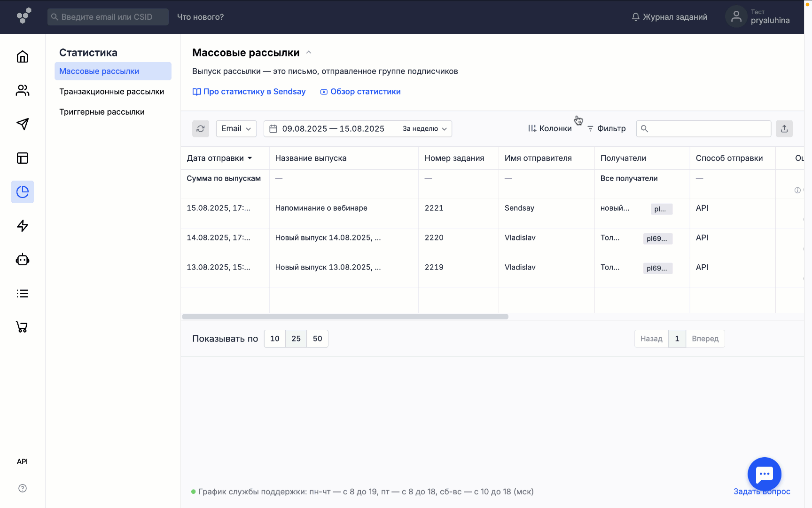
Task: Collapse the 'Массовые рассылки' header chevron
Action: pyautogui.click(x=309, y=53)
